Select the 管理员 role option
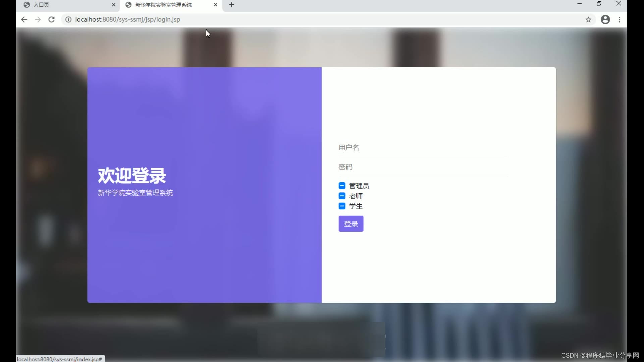The image size is (644, 362). click(342, 186)
